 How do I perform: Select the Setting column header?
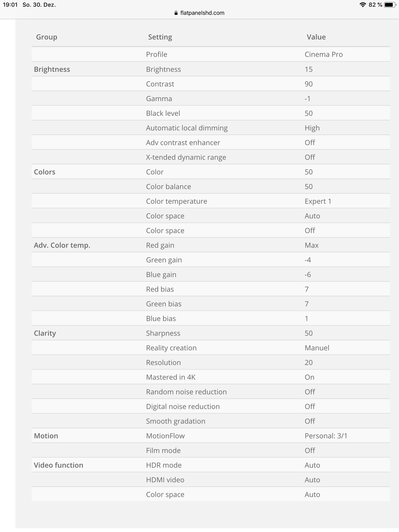coord(160,37)
